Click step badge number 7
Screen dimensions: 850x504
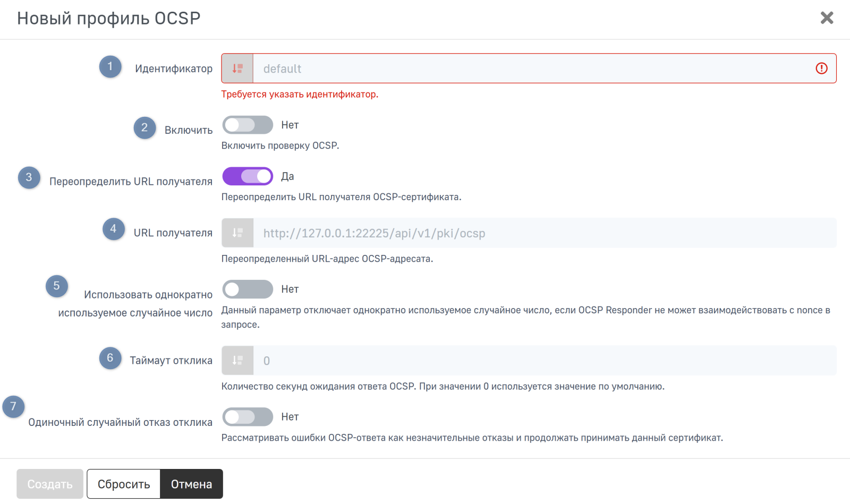point(14,407)
